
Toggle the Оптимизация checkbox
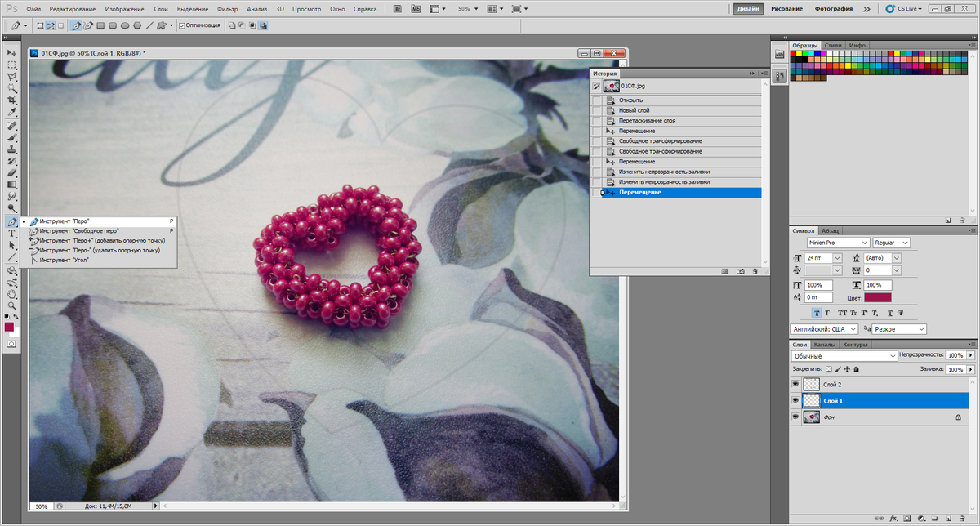pos(181,25)
